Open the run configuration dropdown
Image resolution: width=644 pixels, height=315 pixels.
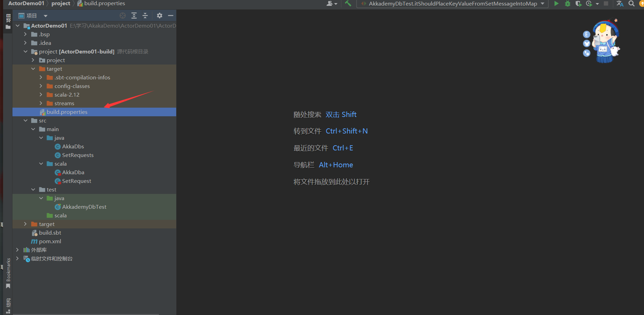tap(452, 4)
